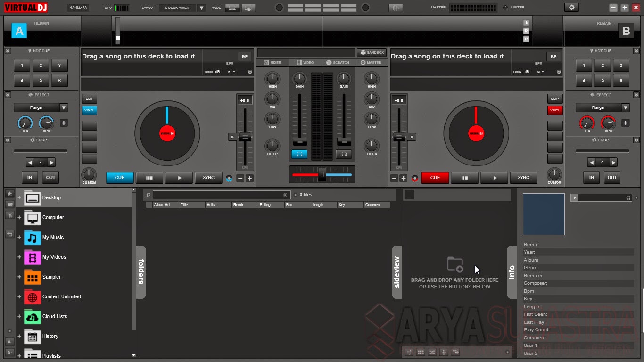644x362 pixels.
Task: Click the sideview sampler grid icon
Action: pyautogui.click(x=421, y=352)
